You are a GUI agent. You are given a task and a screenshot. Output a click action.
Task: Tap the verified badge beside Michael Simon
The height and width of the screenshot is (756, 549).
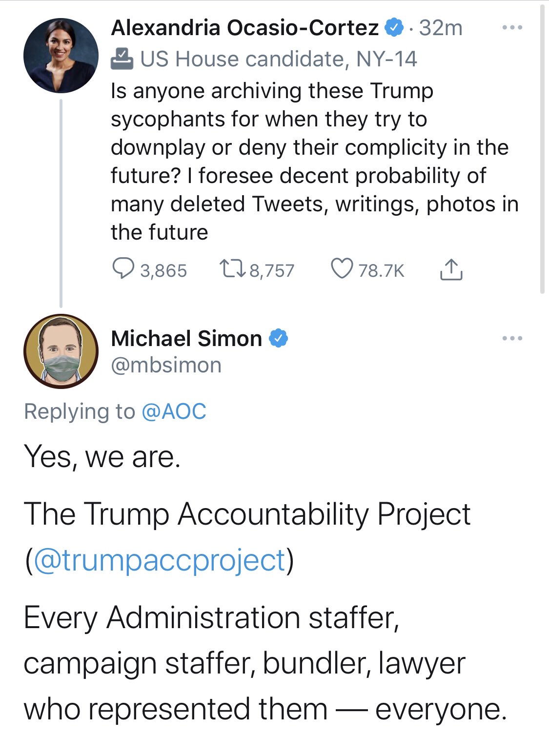[278, 338]
